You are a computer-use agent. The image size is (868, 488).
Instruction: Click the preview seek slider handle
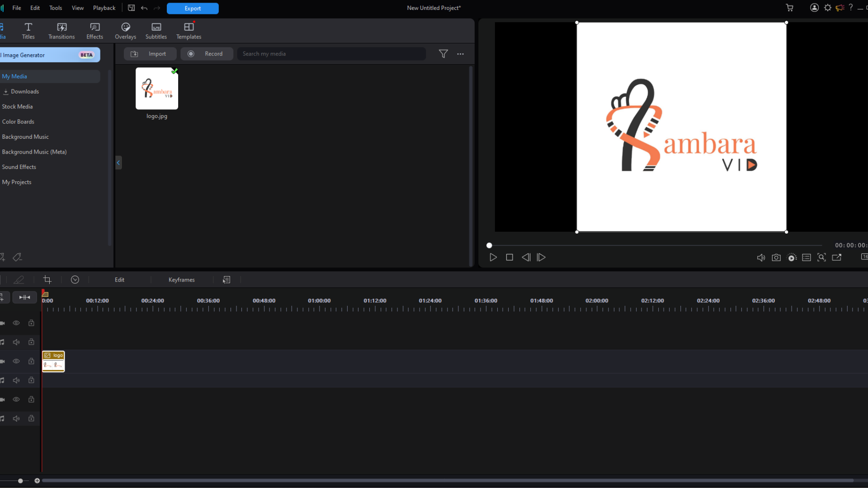pyautogui.click(x=489, y=245)
